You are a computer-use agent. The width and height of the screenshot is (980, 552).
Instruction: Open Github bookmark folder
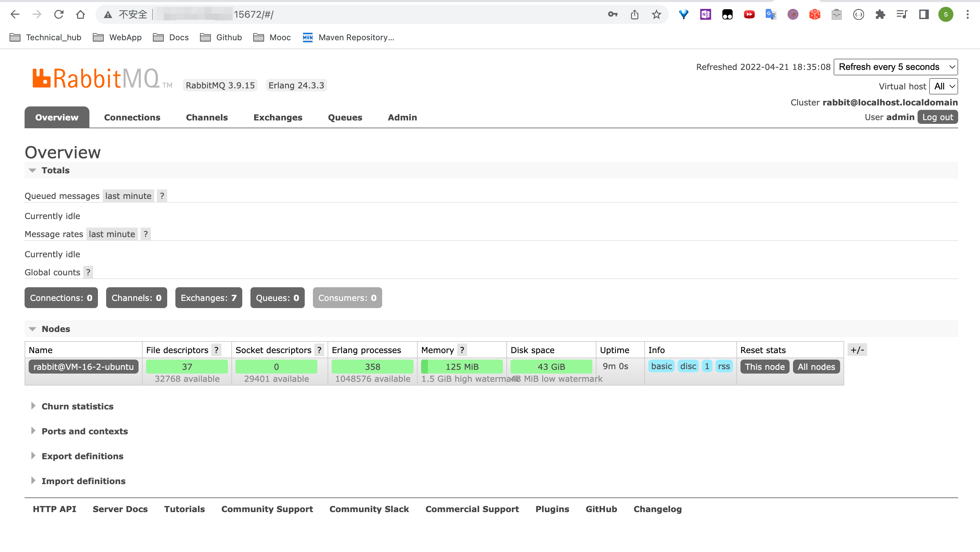tap(221, 37)
